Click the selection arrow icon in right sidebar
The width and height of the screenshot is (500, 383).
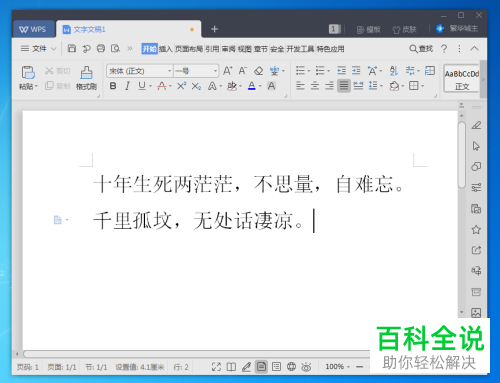coord(476,146)
